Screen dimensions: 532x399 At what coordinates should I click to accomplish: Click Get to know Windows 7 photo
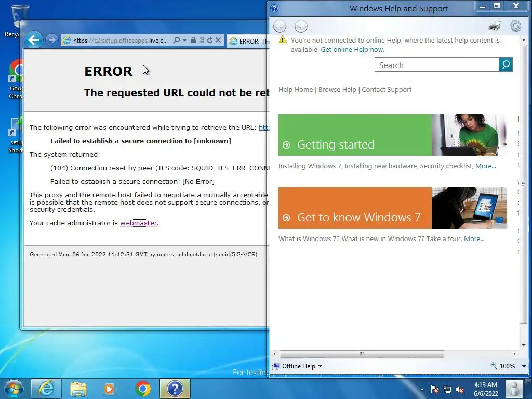point(469,208)
